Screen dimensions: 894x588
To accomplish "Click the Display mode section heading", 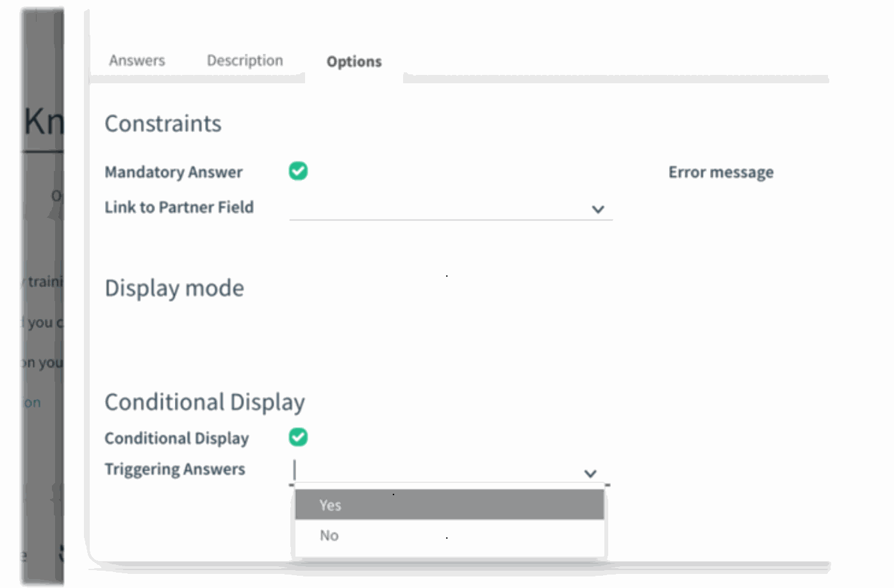I will point(174,288).
